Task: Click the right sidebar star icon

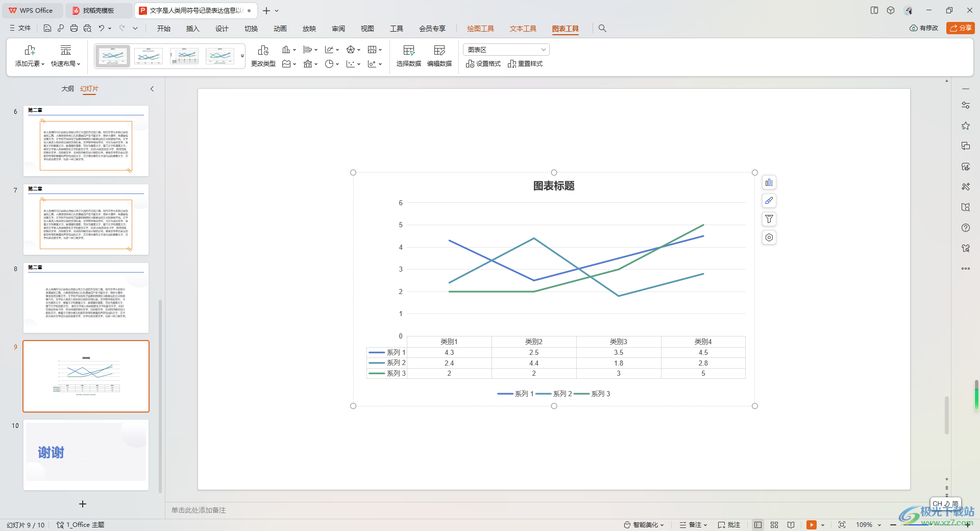Action: point(966,126)
